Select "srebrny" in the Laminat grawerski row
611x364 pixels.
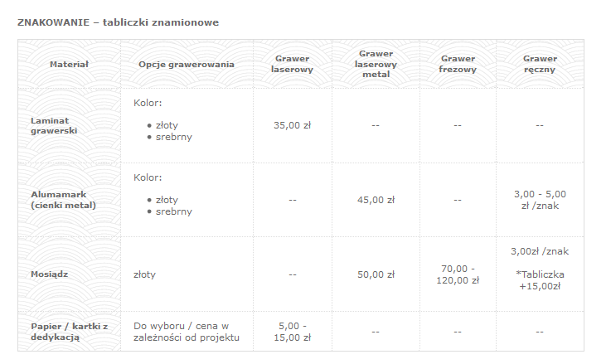(x=174, y=137)
